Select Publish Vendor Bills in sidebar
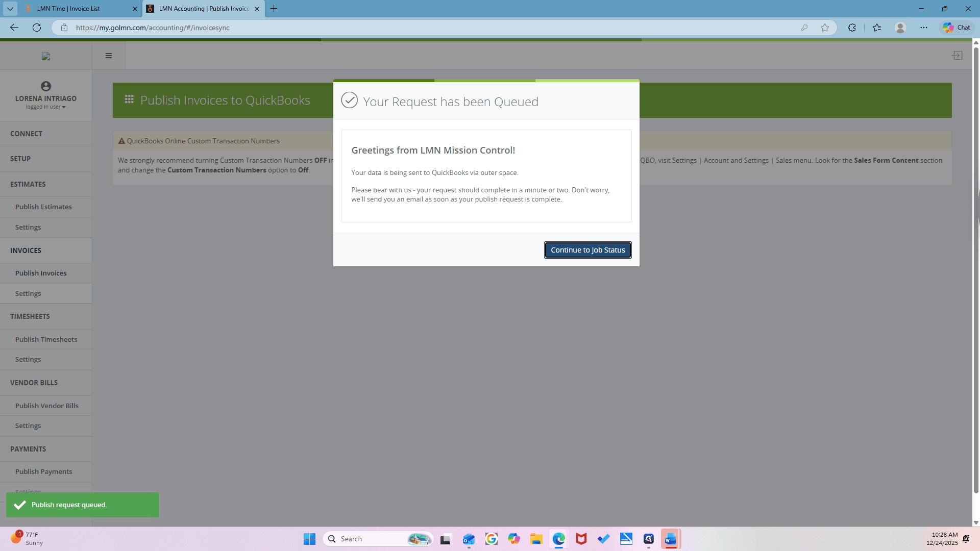 [46, 406]
